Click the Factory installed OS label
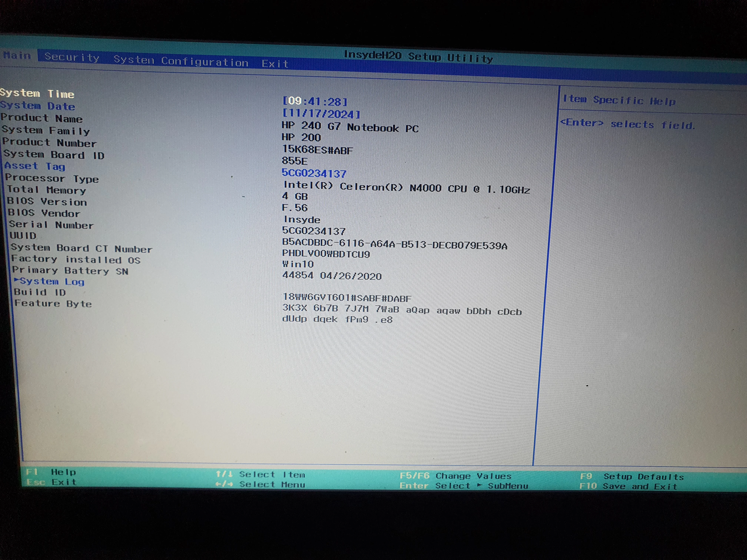 coord(76,260)
